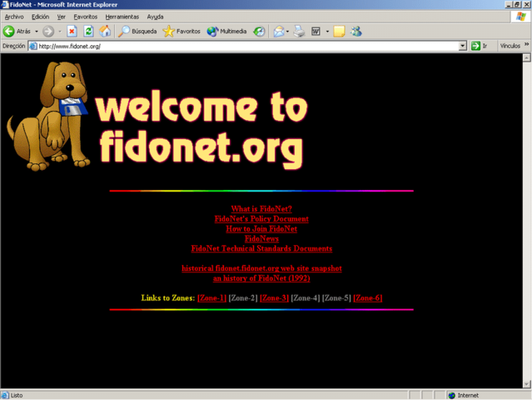Click the Internet Explorer title bar icon
Image resolution: width=532 pixels, height=400 pixels.
pyautogui.click(x=5, y=4)
